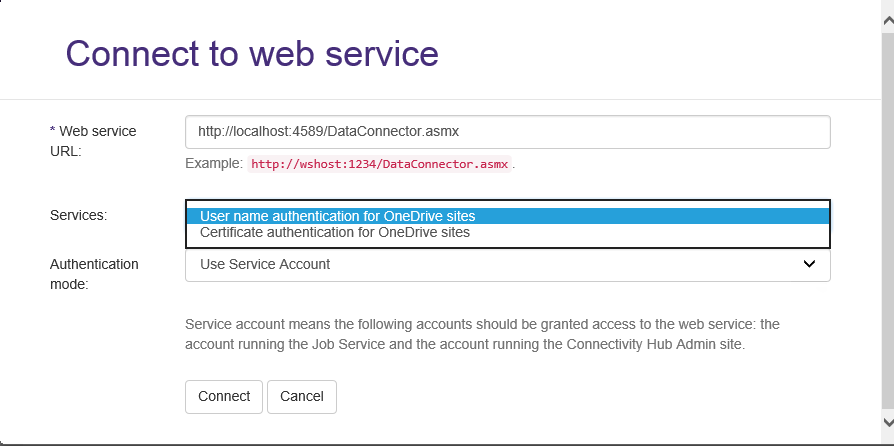This screenshot has height=446, width=894.
Task: Click the top border of Services dropdown list
Action: 507,200
